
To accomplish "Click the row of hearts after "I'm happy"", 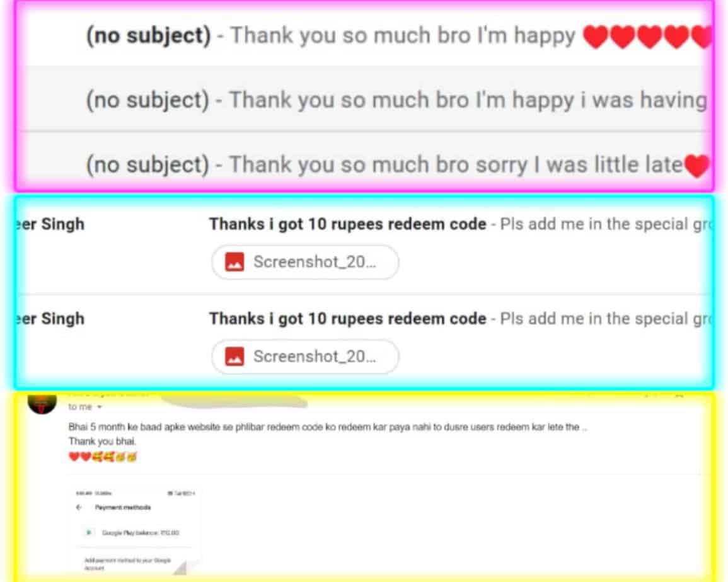I will (x=646, y=37).
